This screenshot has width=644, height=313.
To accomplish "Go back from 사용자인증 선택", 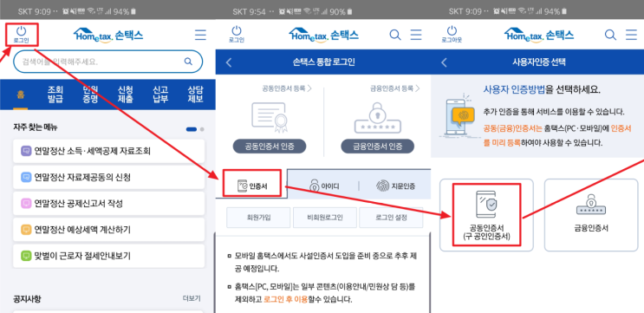I will coord(445,62).
